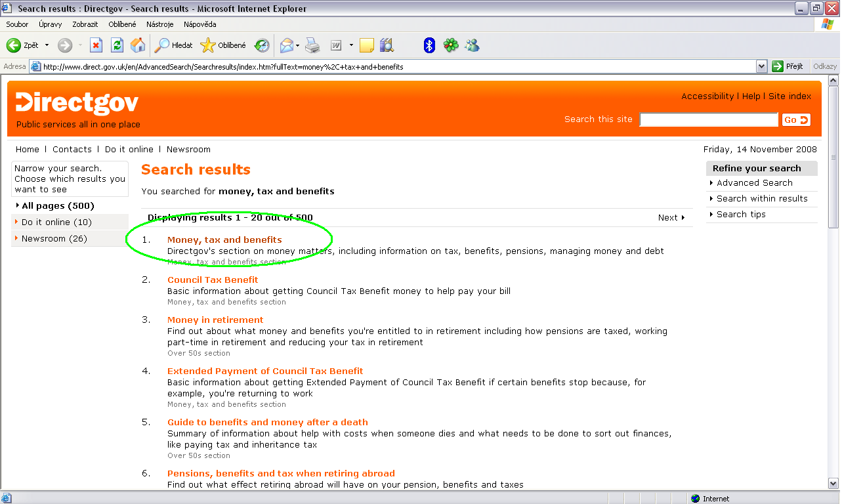Open the Oblíbené menu in menu bar
Viewport: 842px width, 504px height.
tap(123, 24)
